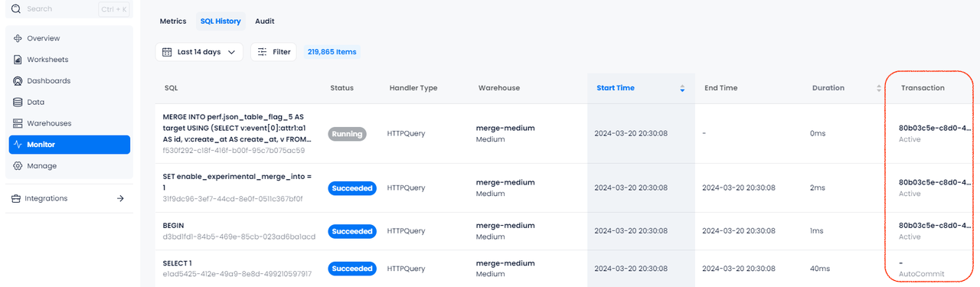Select the SQL History tab
This screenshot has width=980, height=287.
[220, 21]
